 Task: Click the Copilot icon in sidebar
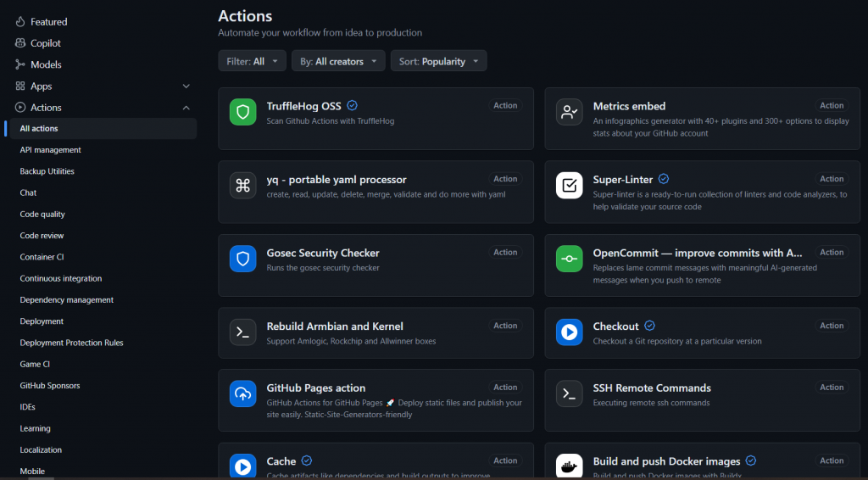pyautogui.click(x=20, y=42)
